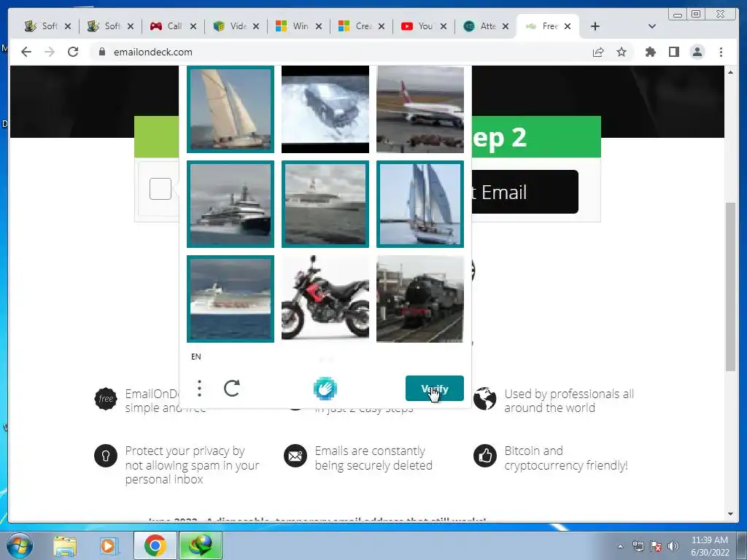747x560 pixels.
Task: Deselect the white ship on gray sea image
Action: click(x=325, y=204)
